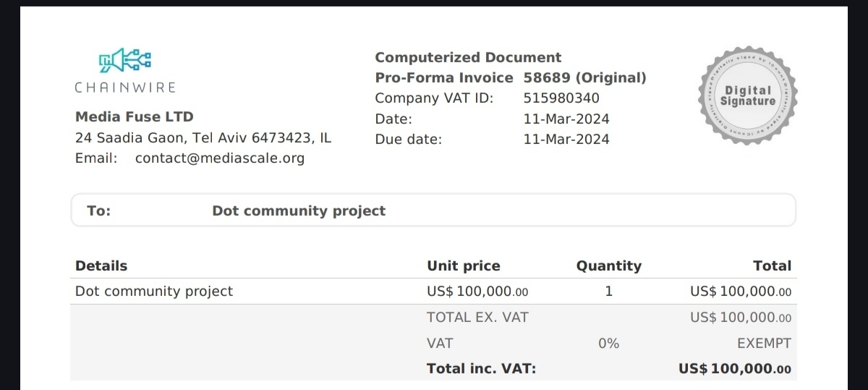The height and width of the screenshot is (390, 868).
Task: Select recipient name Dot community project
Action: [x=299, y=211]
